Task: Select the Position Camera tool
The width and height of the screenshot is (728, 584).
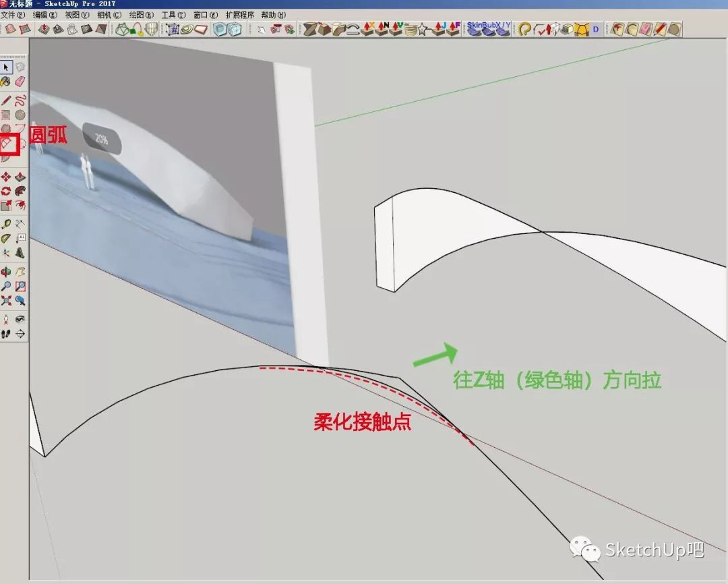Action: (x=6, y=319)
